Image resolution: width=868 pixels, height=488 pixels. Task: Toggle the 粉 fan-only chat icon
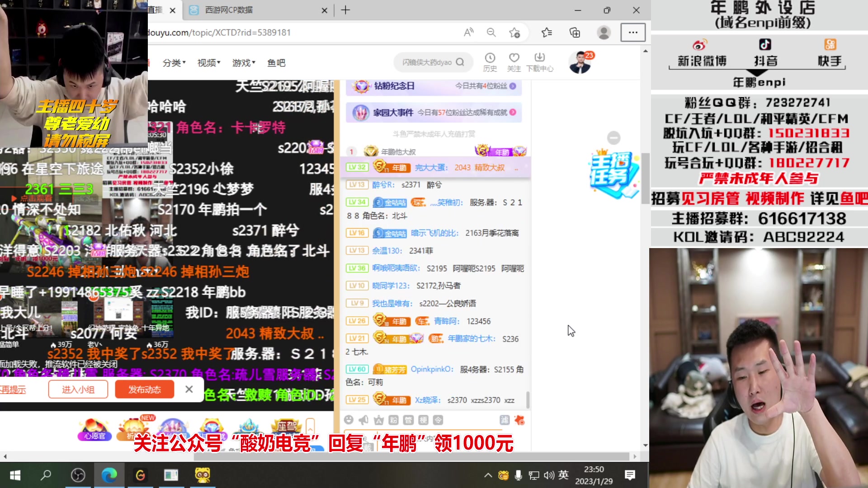pyautogui.click(x=394, y=420)
